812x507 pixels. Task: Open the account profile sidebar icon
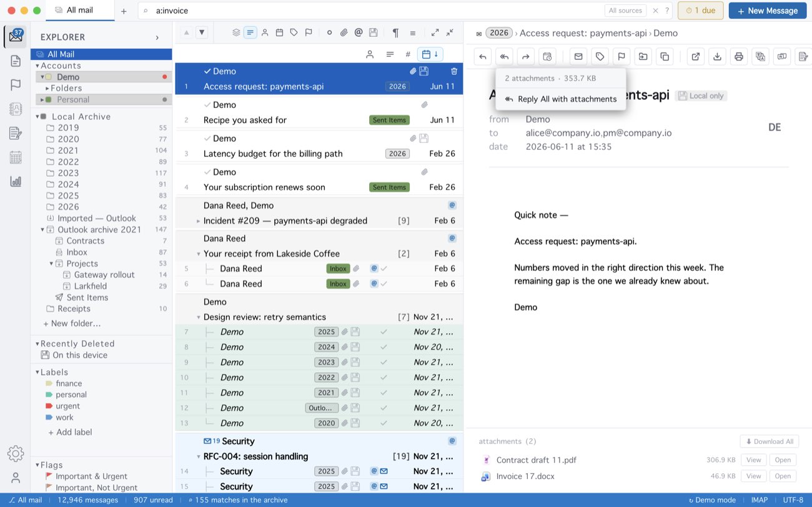pos(16,478)
